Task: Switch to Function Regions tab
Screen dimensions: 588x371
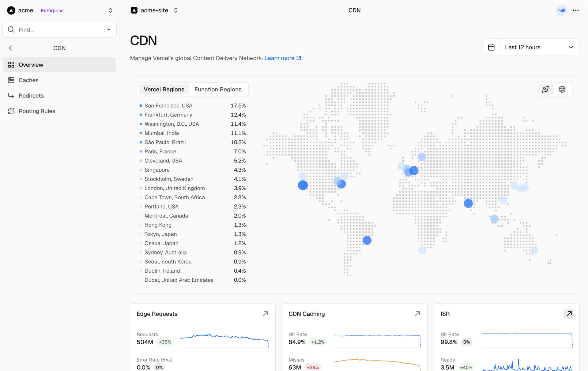Action: pyautogui.click(x=218, y=89)
